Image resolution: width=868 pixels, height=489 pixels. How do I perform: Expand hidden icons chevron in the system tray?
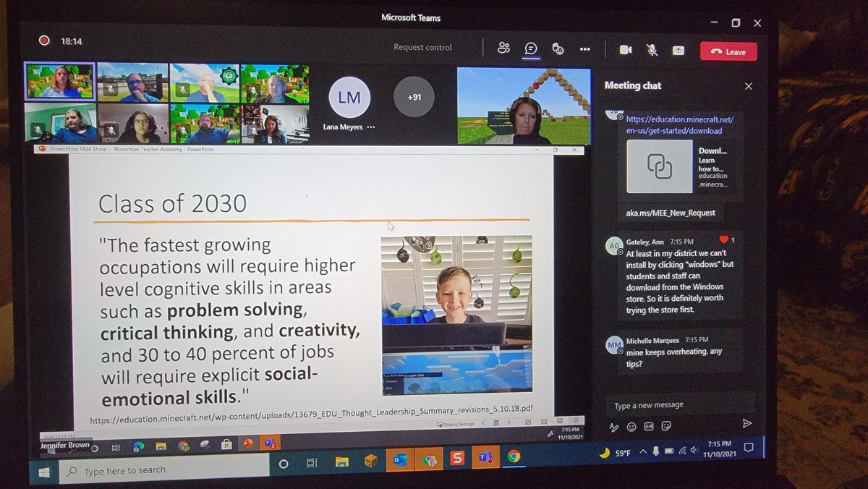tap(644, 452)
